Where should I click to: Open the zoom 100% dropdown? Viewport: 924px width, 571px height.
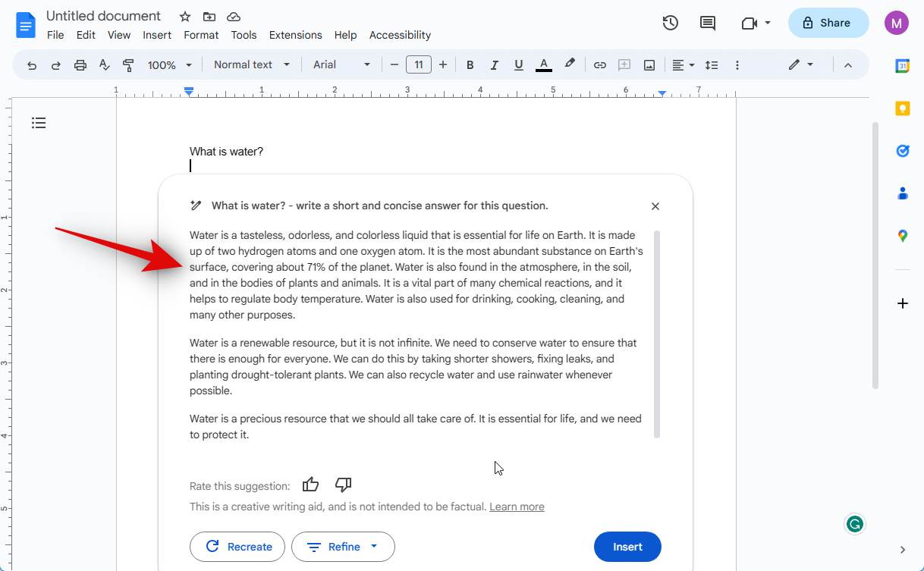pos(169,65)
